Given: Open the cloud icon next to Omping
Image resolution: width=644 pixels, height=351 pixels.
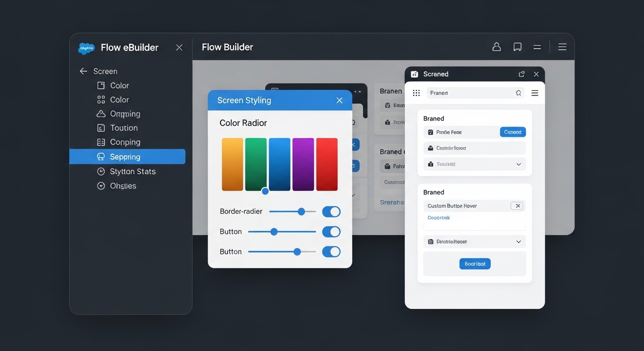Looking at the screenshot, I should (x=101, y=114).
